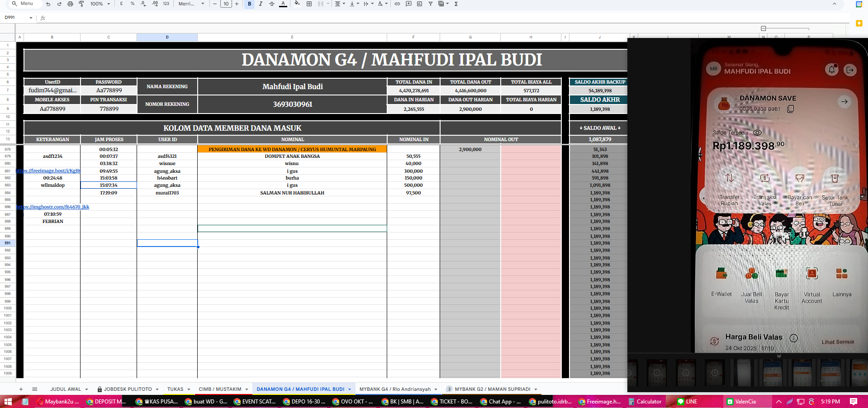
Task: Open the text color picker
Action: pos(283,4)
